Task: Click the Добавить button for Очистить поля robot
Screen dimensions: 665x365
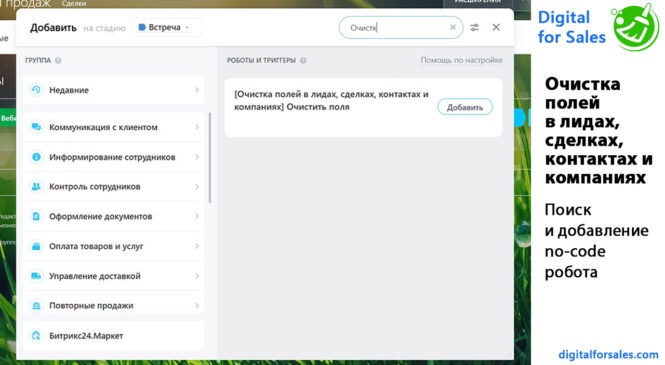Action: tap(465, 107)
